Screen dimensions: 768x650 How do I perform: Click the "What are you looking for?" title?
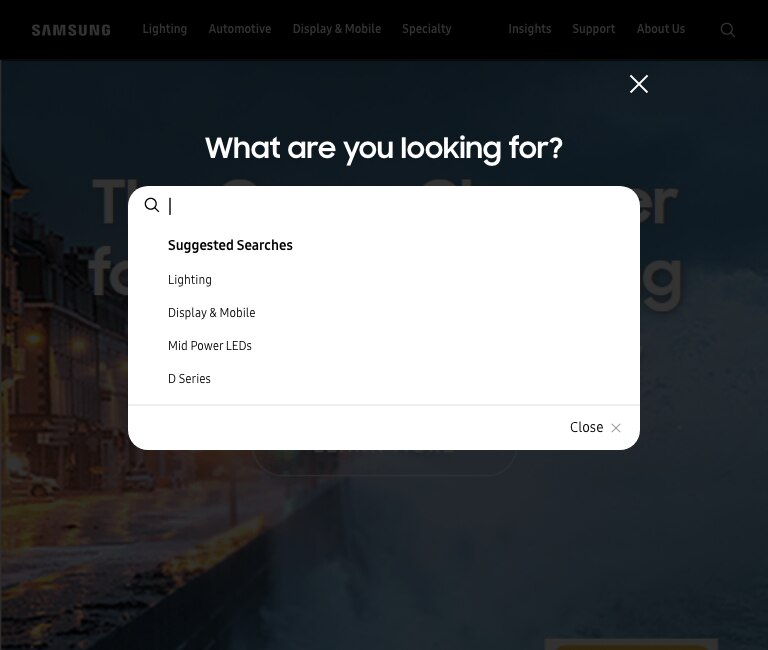coord(384,148)
